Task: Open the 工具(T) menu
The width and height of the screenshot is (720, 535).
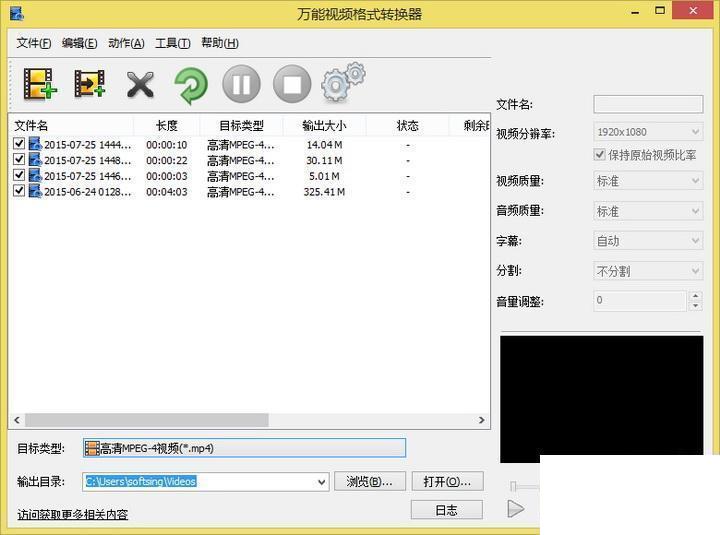Action: (173, 43)
